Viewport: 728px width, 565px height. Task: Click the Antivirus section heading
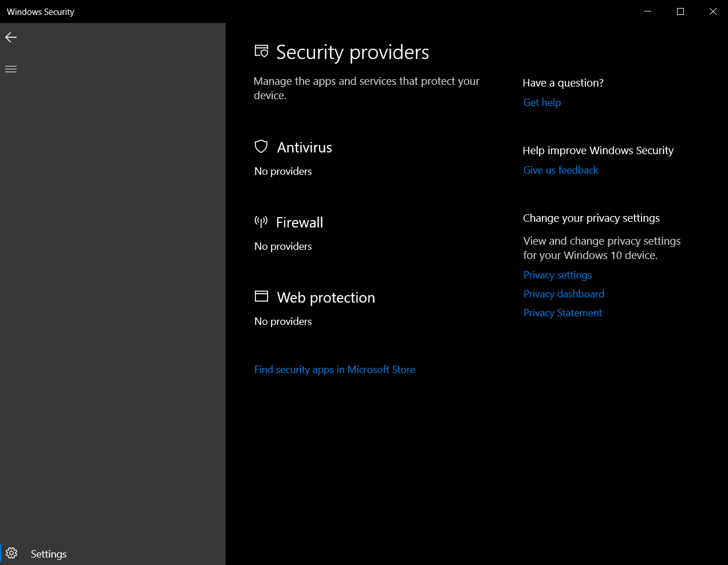(304, 148)
